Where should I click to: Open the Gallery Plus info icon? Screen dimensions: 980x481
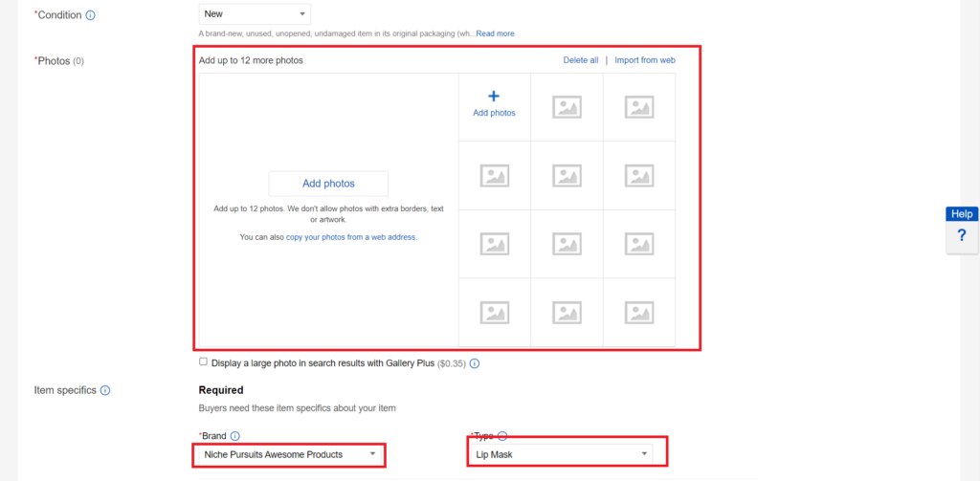(475, 363)
